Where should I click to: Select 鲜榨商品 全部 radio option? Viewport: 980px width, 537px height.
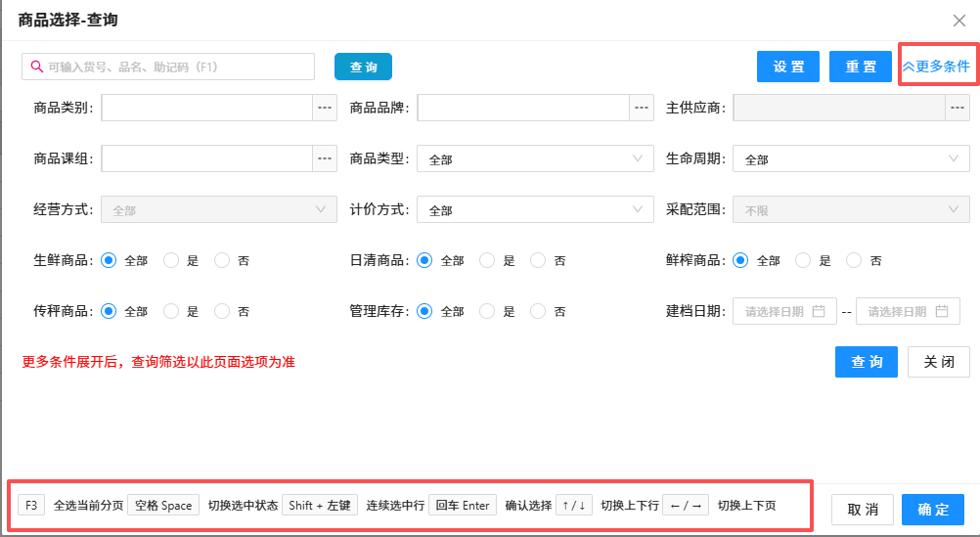click(740, 260)
